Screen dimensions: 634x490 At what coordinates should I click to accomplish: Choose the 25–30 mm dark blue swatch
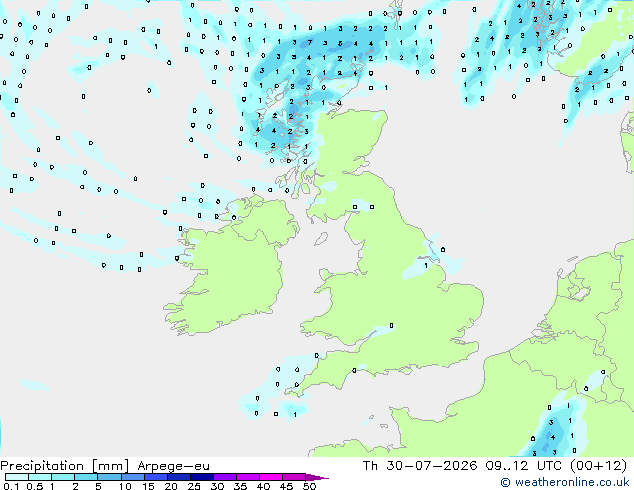point(201,477)
